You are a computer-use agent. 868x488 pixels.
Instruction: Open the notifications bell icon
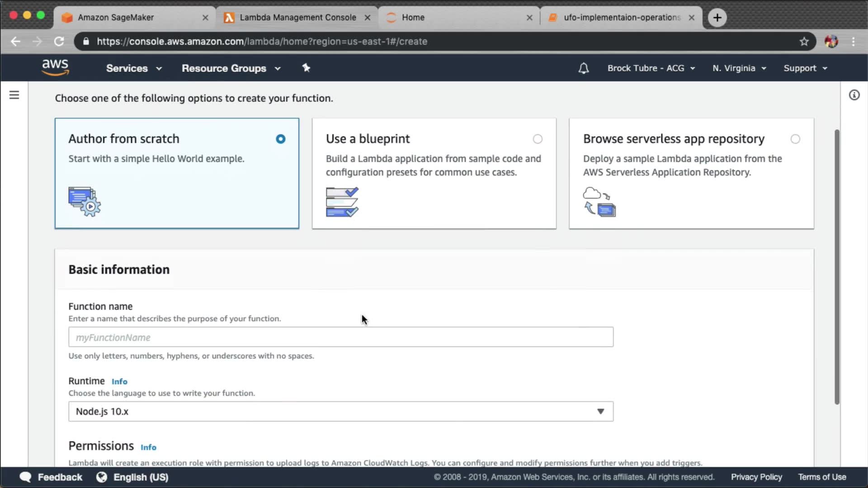tap(584, 68)
